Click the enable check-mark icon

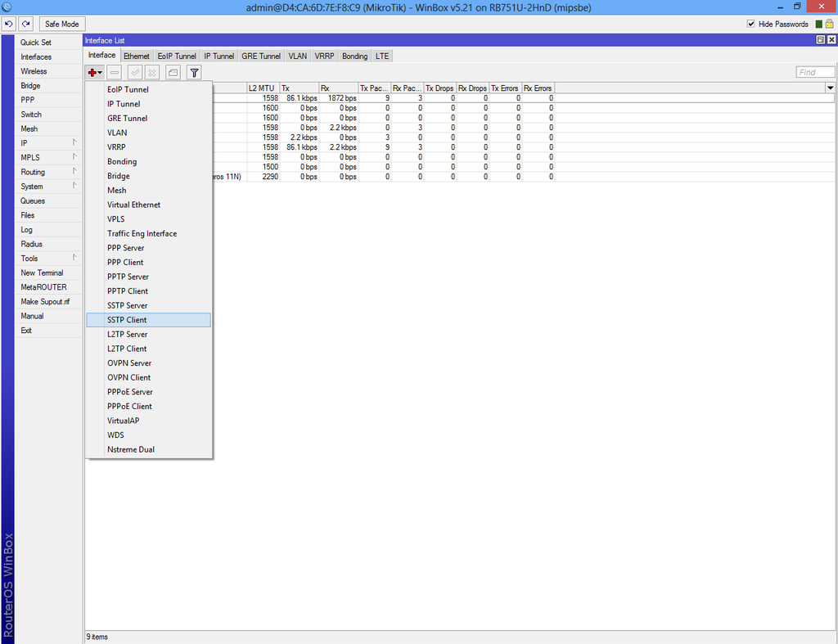pyautogui.click(x=133, y=72)
